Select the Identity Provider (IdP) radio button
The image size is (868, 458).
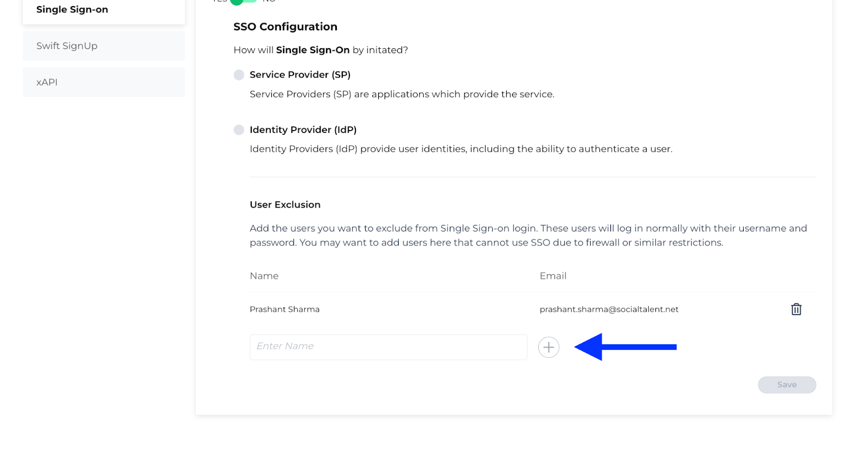click(239, 130)
